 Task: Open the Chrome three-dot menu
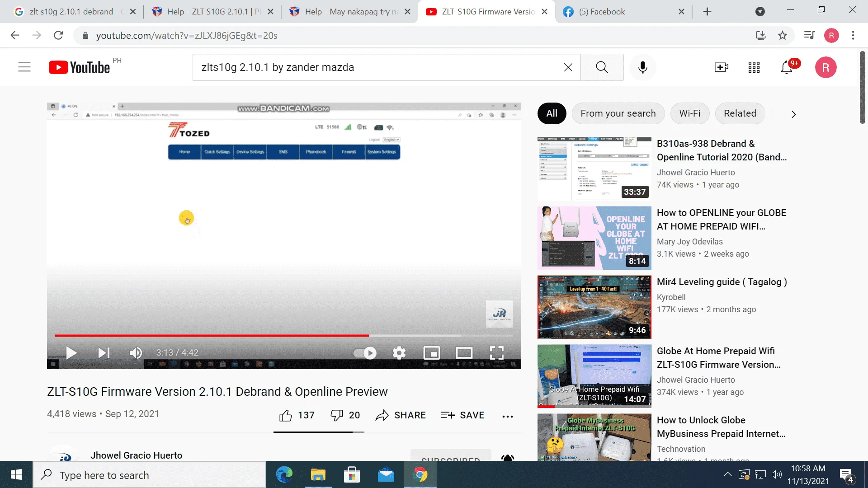(x=853, y=35)
